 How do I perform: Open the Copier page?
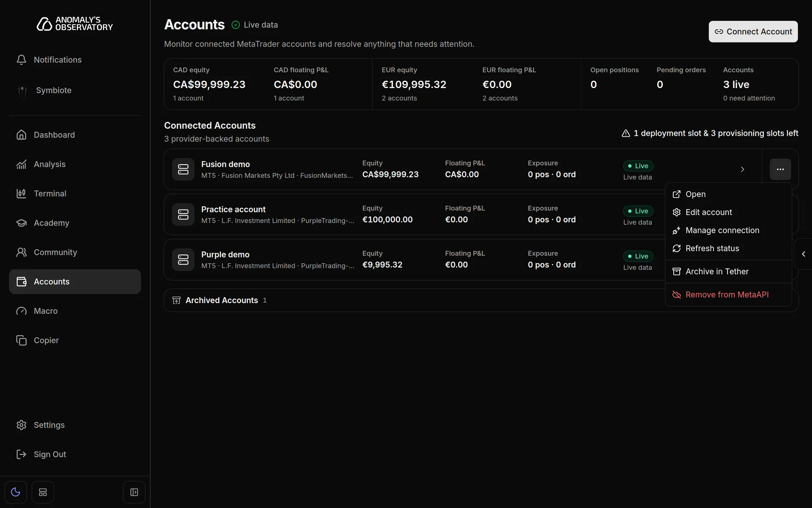pos(75,340)
